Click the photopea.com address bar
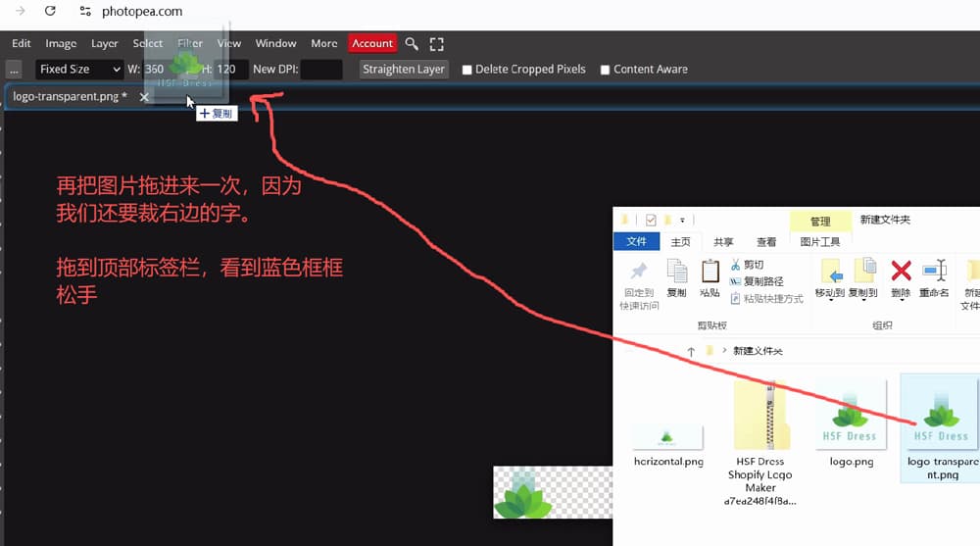This screenshot has height=546, width=980. click(142, 11)
